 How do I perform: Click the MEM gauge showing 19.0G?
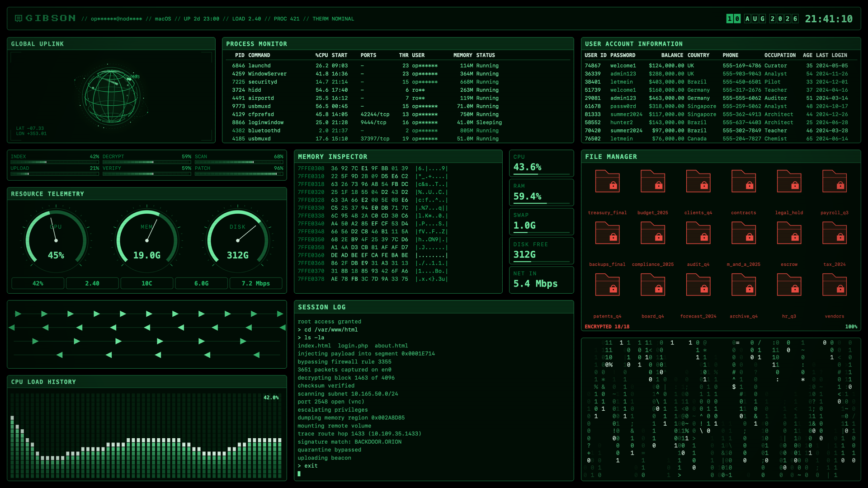point(147,239)
